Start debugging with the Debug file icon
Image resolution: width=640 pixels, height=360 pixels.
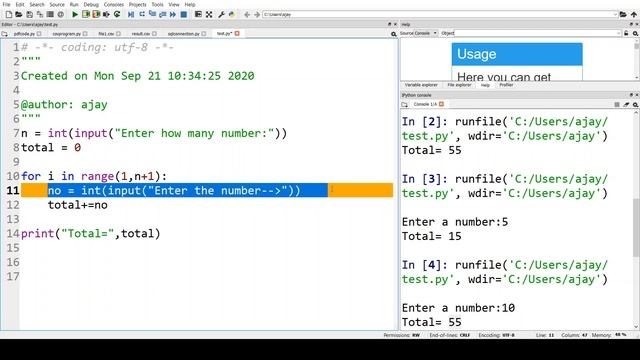(131, 15)
